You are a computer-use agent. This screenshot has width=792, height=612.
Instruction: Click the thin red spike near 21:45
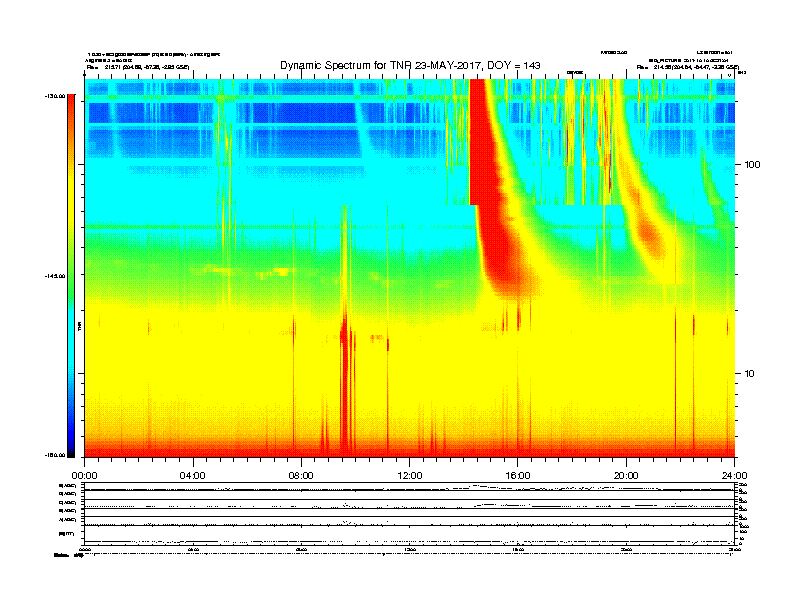[x=675, y=379]
